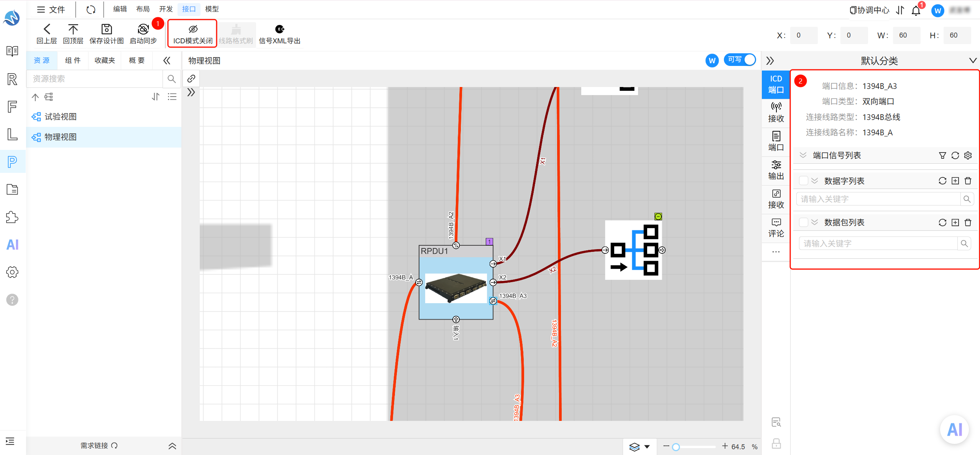
Task: Collapse the 数据字列表 section chevron
Action: click(x=815, y=181)
